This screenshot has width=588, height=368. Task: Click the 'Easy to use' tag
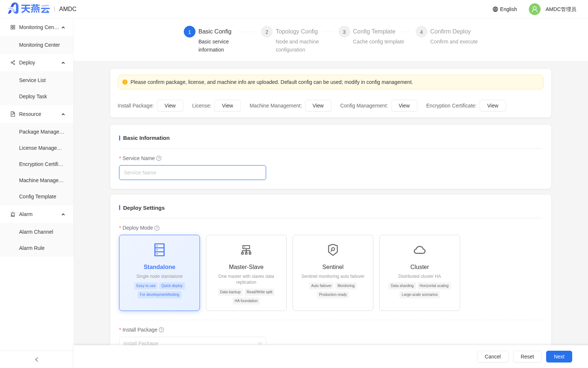tap(146, 286)
